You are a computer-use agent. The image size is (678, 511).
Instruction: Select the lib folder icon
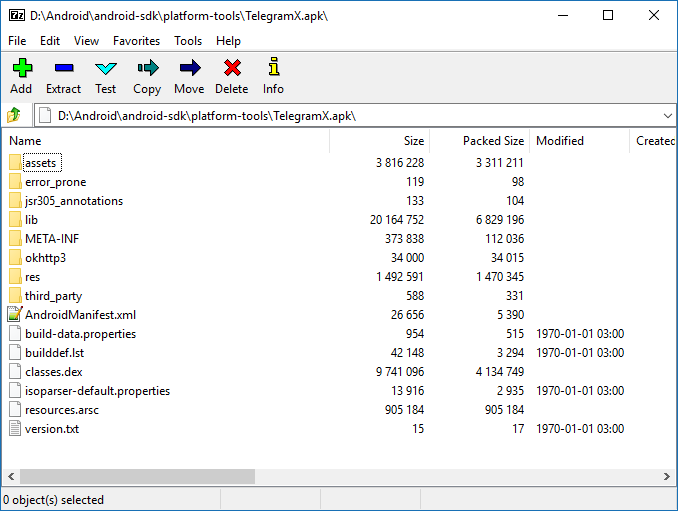15,220
